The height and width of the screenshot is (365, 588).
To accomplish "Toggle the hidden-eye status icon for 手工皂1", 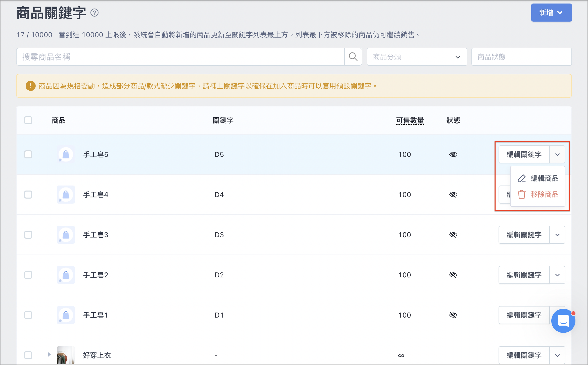I will [x=453, y=315].
